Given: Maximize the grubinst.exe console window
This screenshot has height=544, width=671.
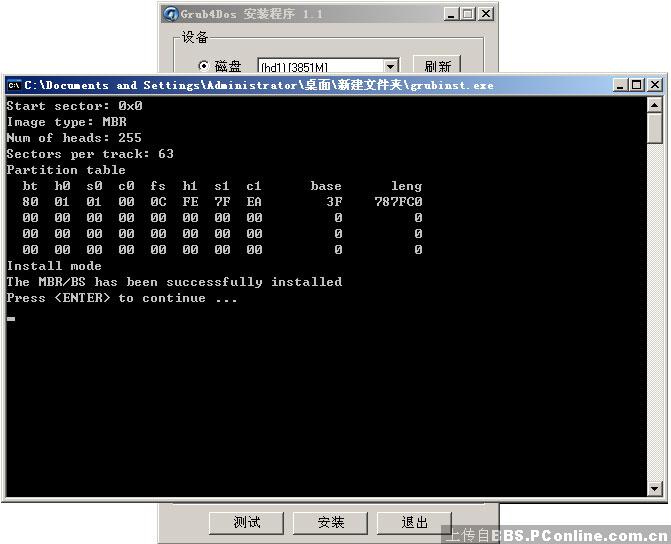Looking at the screenshot, I should [636, 85].
